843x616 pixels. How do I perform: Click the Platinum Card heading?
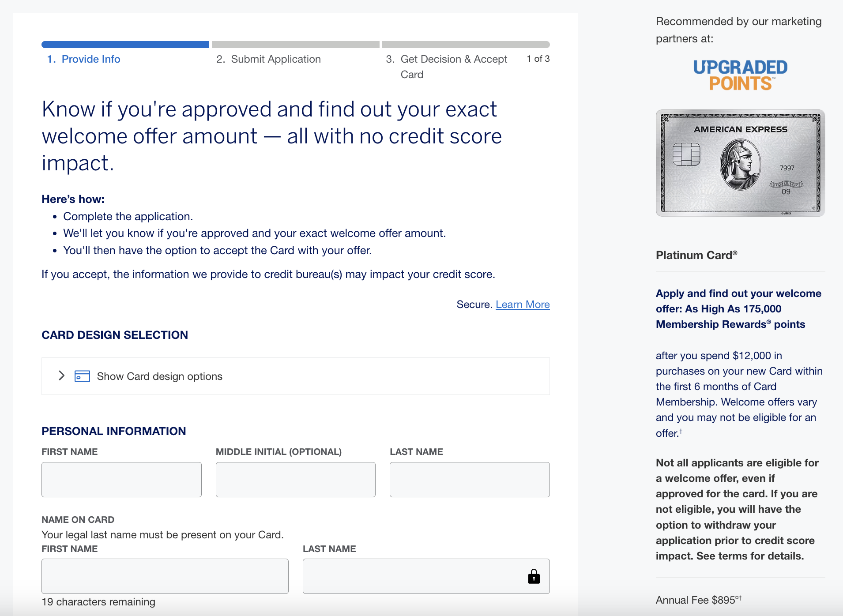(696, 255)
